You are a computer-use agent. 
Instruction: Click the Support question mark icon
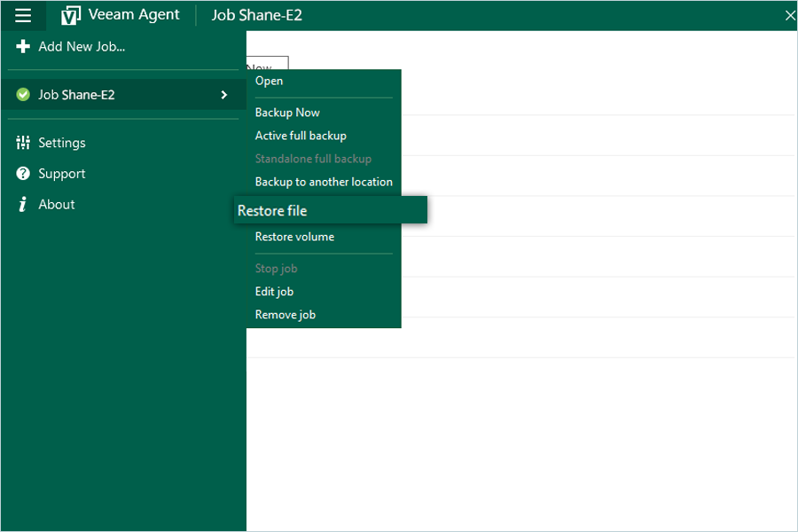[x=23, y=174]
